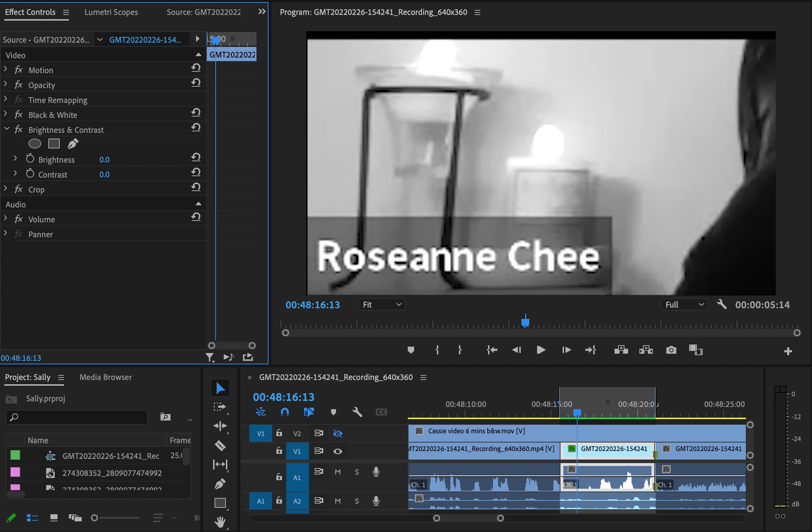Viewport: 812px width, 532px height.
Task: Toggle Brightness animation stopwatch
Action: click(x=30, y=159)
